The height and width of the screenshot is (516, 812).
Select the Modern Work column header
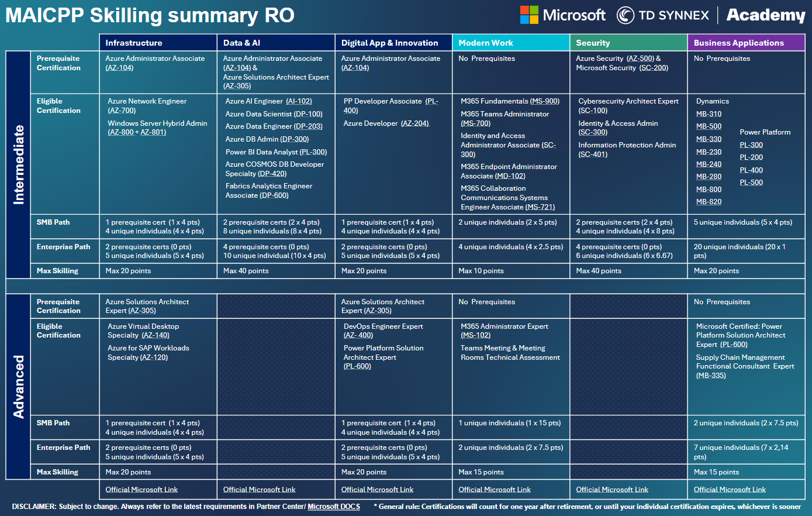(x=511, y=43)
